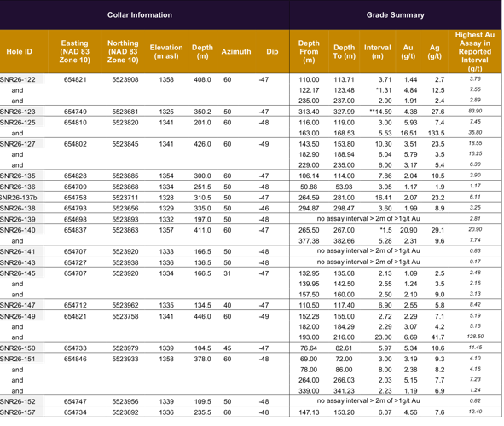Click the Grade Summary header
504x426 pixels.
coord(395,15)
